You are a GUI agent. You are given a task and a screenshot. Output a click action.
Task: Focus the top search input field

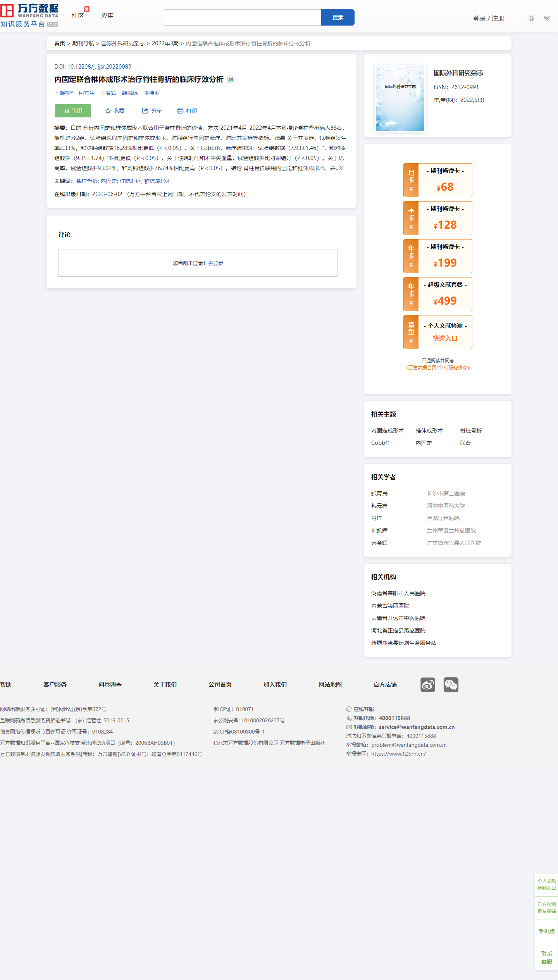(242, 17)
